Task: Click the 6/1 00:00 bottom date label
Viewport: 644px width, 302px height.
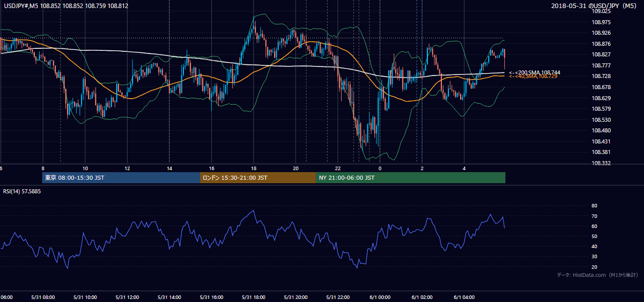Action: (380, 297)
